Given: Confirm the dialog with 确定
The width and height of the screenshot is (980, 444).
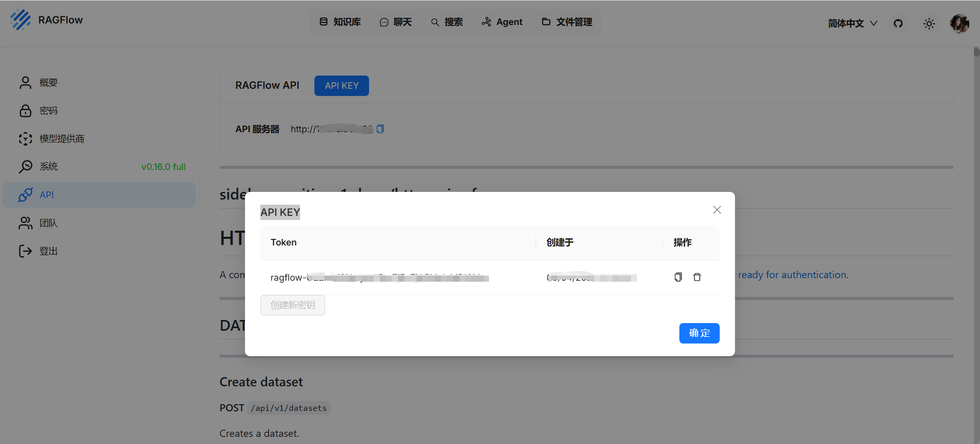Looking at the screenshot, I should click(699, 333).
